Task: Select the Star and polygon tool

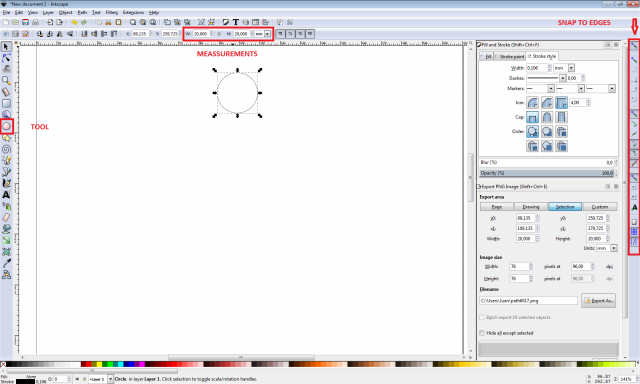Action: pos(6,138)
